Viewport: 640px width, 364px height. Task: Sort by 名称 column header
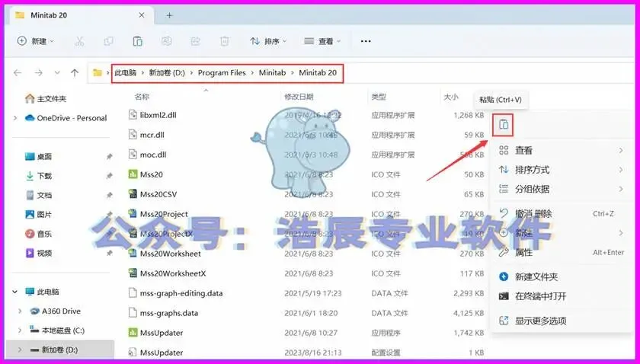click(142, 97)
